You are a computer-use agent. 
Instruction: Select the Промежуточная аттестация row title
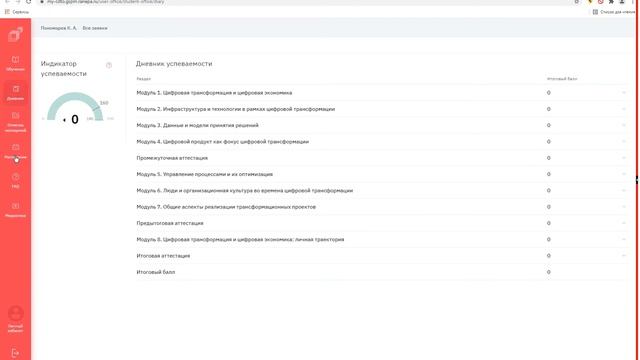(172, 158)
